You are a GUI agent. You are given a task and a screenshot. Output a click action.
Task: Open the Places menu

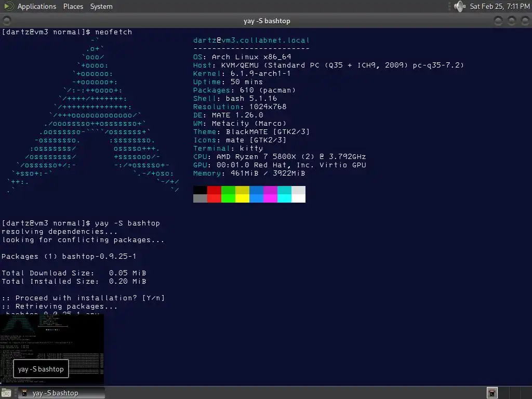click(73, 6)
